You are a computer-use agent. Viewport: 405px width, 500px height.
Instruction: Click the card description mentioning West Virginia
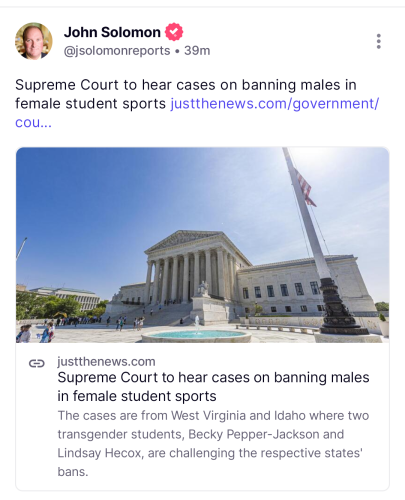(x=213, y=444)
